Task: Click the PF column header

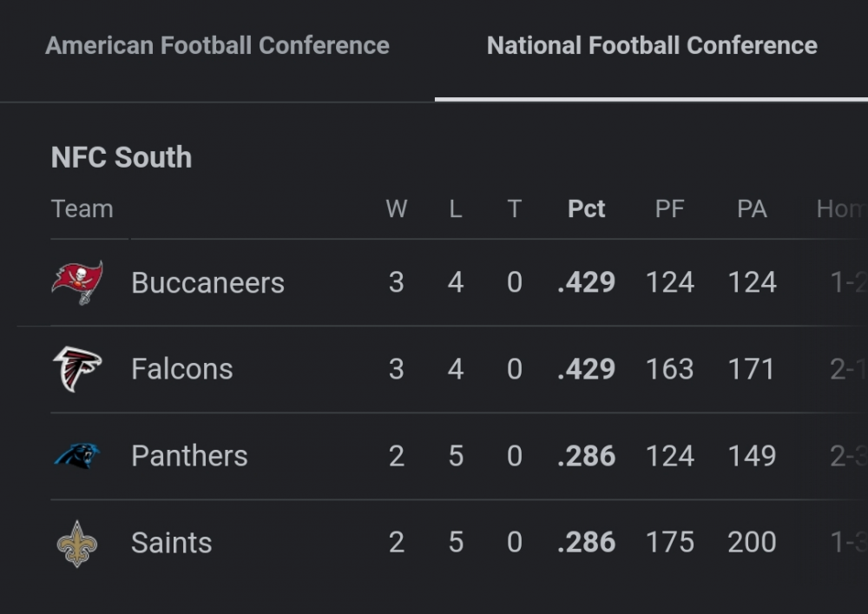Action: (669, 209)
